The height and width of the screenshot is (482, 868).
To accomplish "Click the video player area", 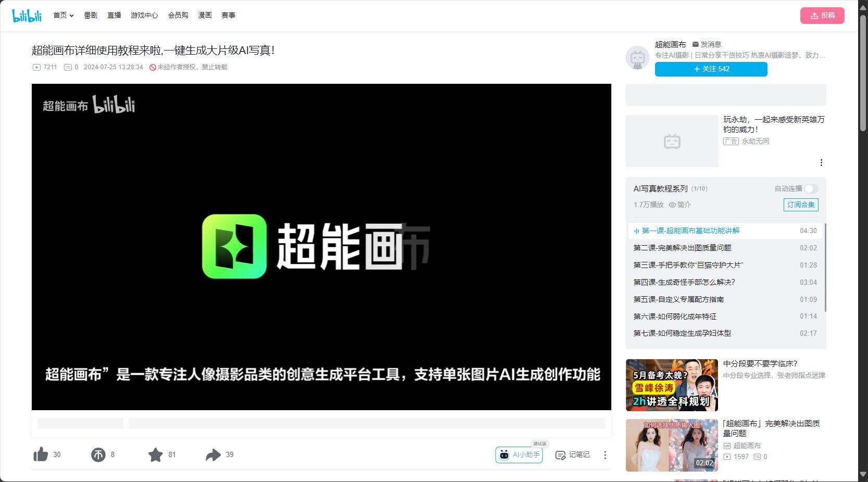I will (321, 247).
